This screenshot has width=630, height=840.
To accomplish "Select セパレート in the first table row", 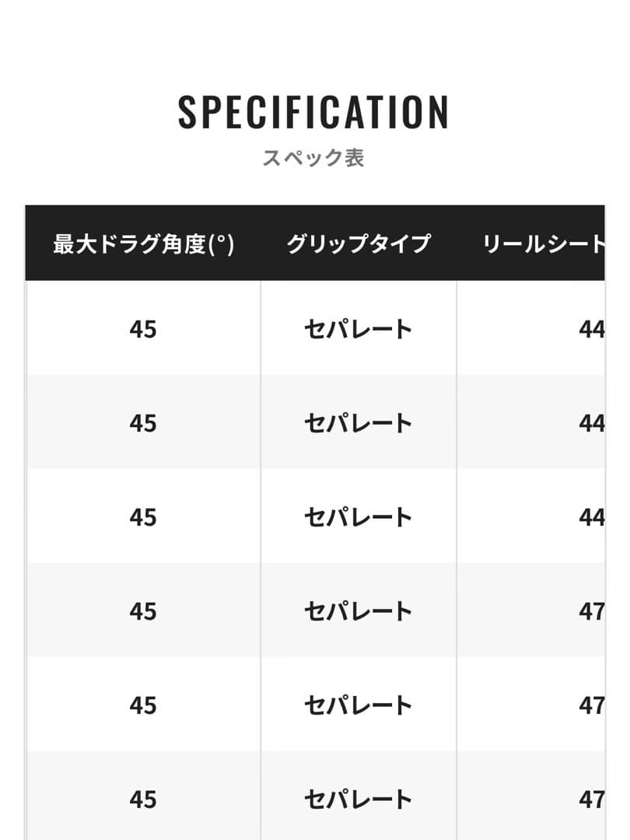I will coord(358,329).
